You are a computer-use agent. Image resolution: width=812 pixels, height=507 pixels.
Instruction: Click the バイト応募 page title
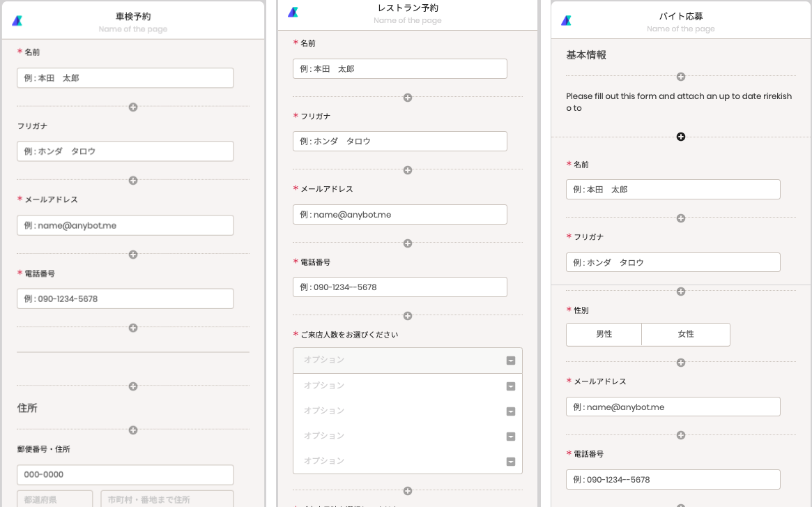(x=680, y=17)
